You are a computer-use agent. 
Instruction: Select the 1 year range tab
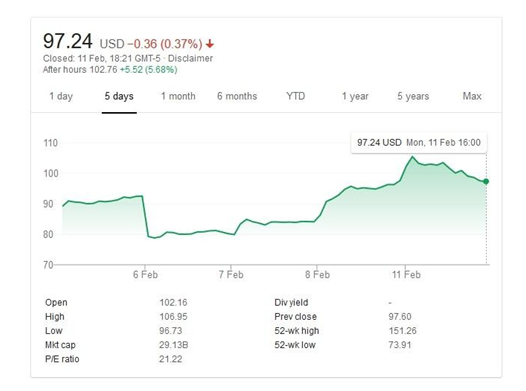355,96
